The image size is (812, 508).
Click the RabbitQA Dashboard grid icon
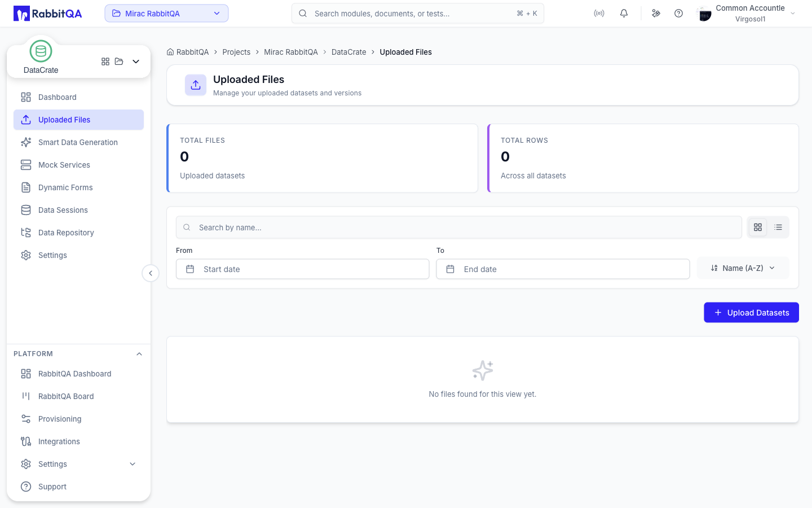tap(26, 374)
